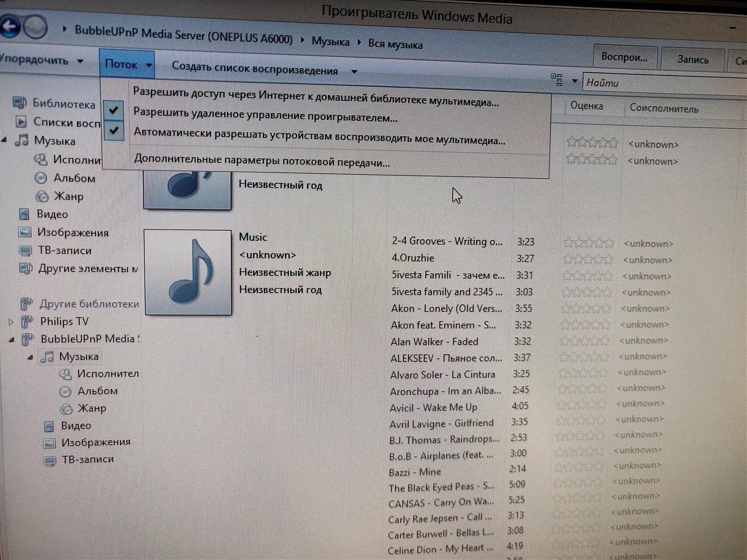Screen dimensions: 747x560
Task: Click the round Forward navigation arrow
Action: 35,27
